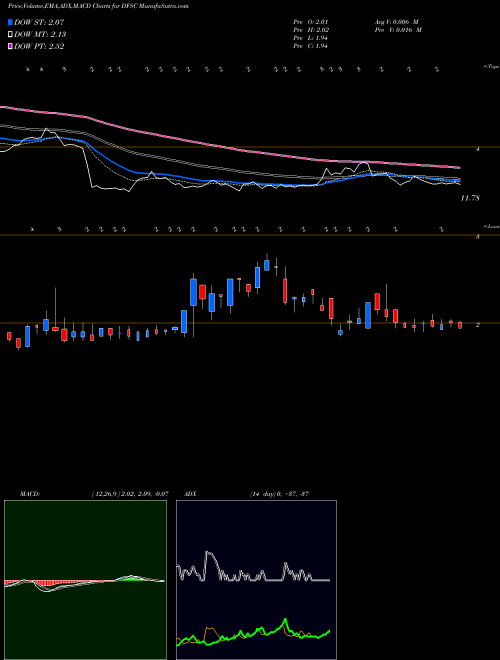
Task: Click the magenta DOW PT legend swatch
Action: [10, 46]
